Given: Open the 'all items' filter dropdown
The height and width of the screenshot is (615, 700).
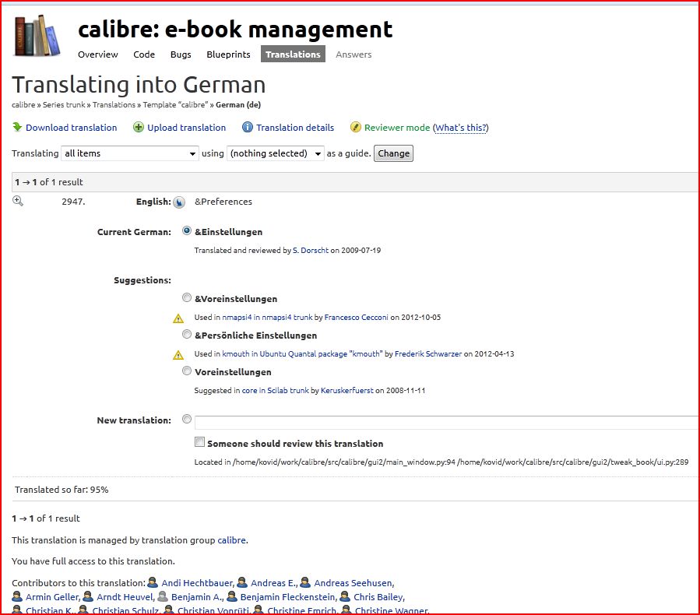Looking at the screenshot, I should [130, 153].
